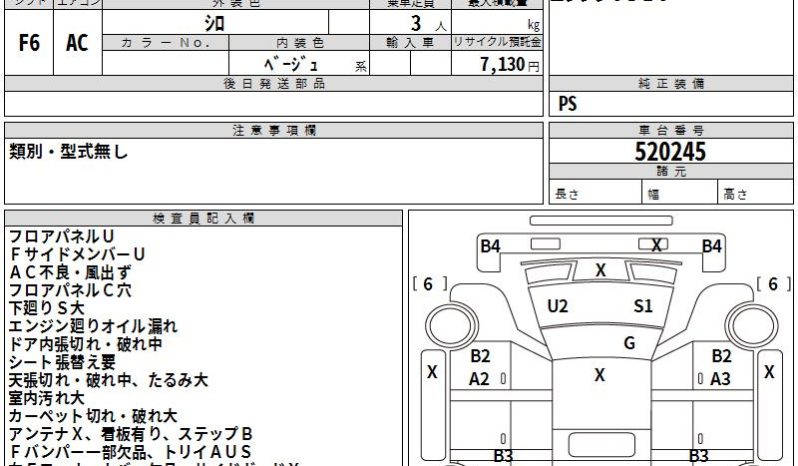Click the 高さ dimension cell
The height and width of the screenshot is (466, 798).
(x=755, y=192)
